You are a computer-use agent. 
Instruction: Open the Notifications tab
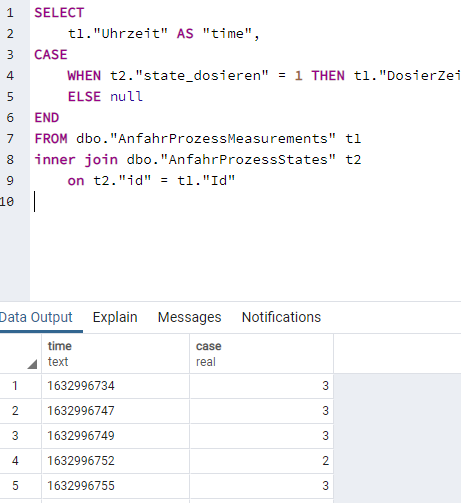coord(281,317)
